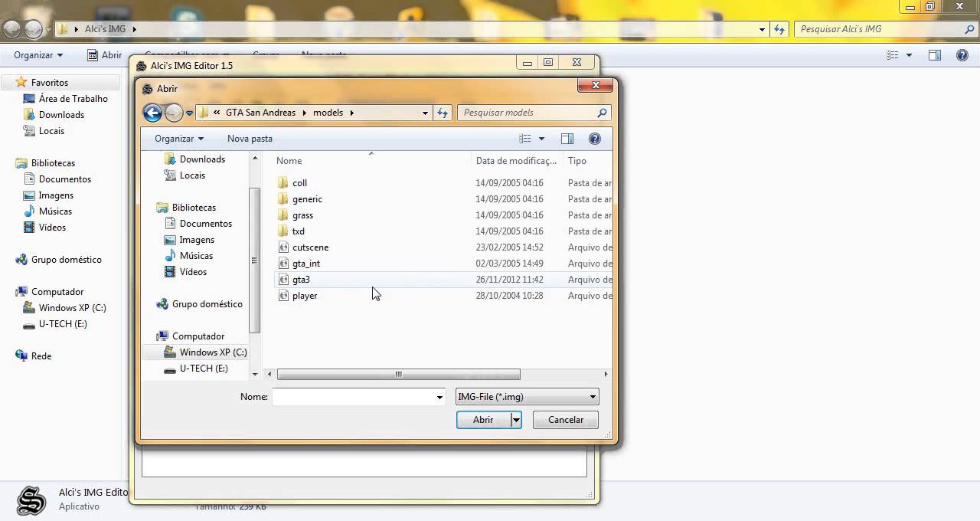Image resolution: width=980 pixels, height=521 pixels.
Task: Change Explorer view mode icon
Action: [x=892, y=55]
